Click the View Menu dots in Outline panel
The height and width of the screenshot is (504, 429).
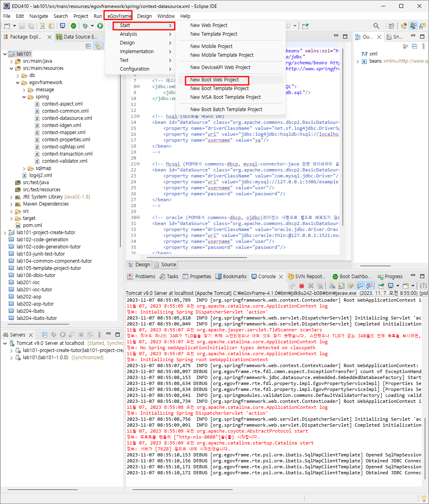point(423,46)
